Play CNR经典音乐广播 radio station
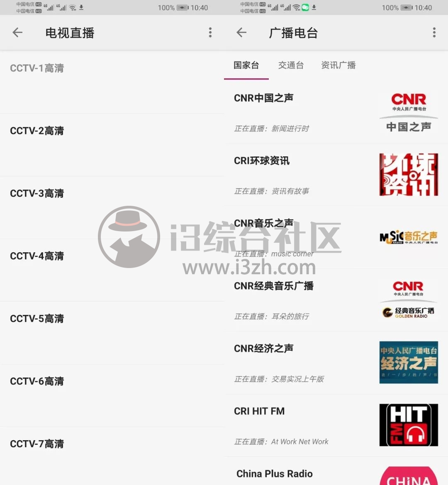The height and width of the screenshot is (485, 448). coord(336,300)
